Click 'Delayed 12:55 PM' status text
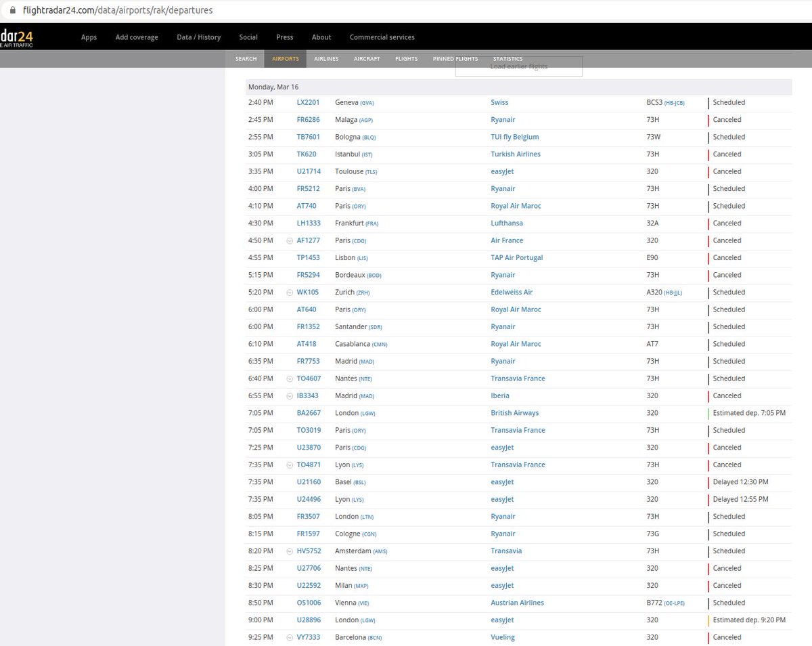This screenshot has height=646, width=812. tap(740, 500)
